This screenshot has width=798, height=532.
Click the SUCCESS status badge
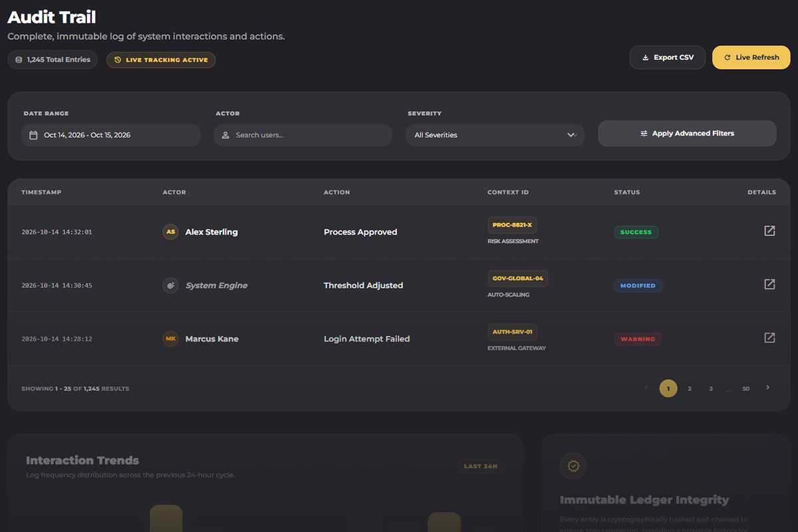pos(636,232)
